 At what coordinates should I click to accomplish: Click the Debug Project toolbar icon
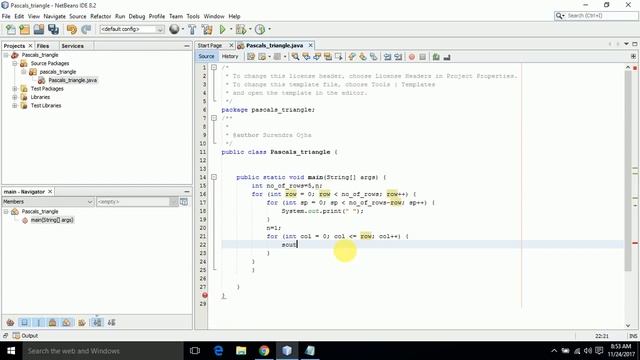241,29
